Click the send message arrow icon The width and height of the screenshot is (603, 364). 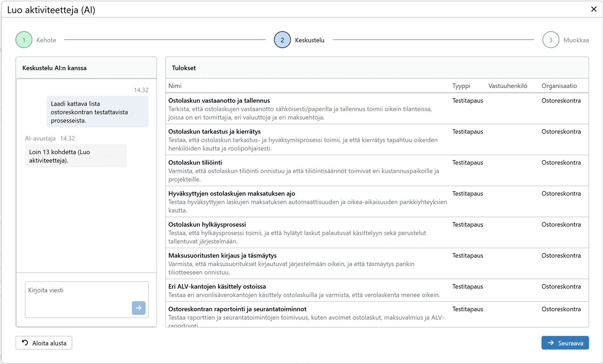(138, 308)
